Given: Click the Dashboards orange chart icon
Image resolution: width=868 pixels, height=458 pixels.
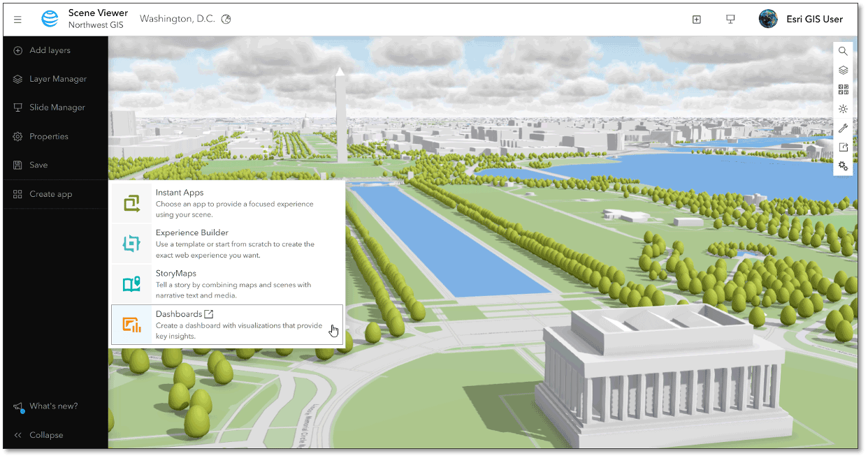Looking at the screenshot, I should pos(131,325).
